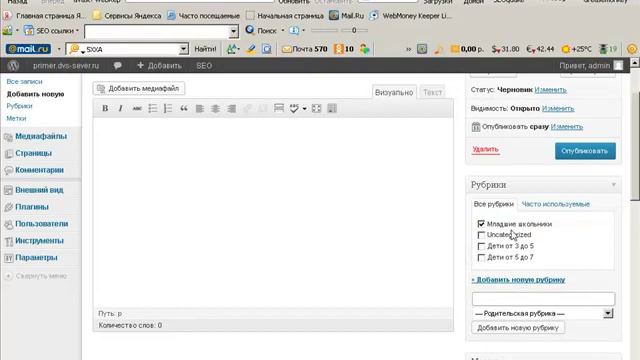Switch to the Текст editor tab

[432, 92]
